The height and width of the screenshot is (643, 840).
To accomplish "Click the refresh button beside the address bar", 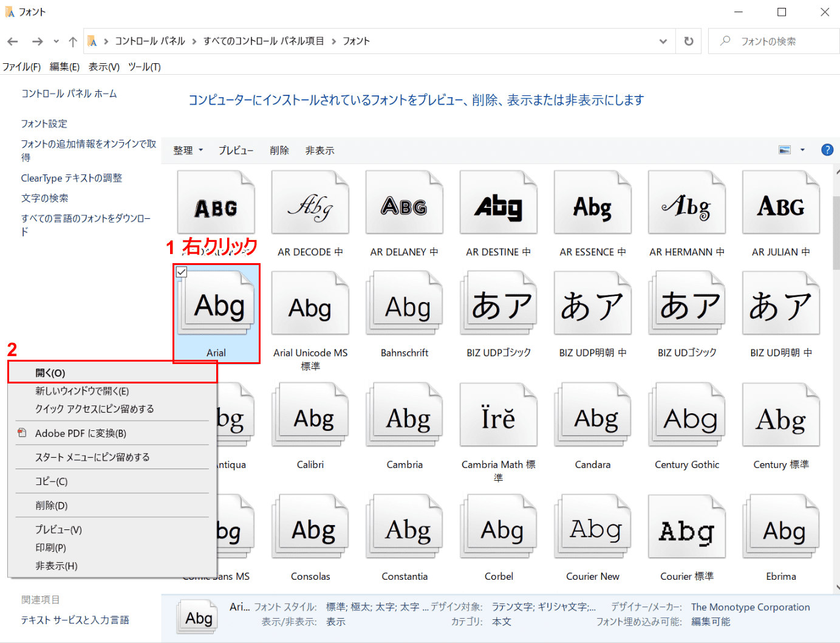I will [689, 41].
